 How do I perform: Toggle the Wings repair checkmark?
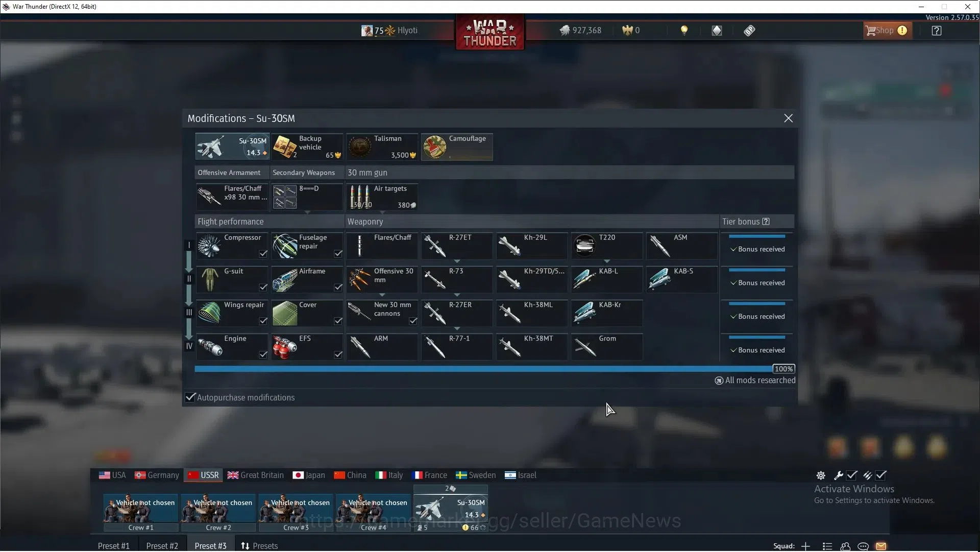263,321
